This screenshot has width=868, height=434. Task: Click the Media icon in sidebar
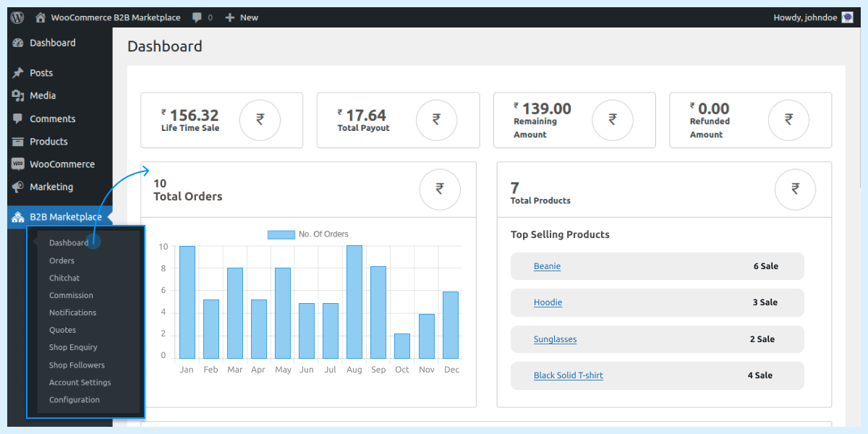pyautogui.click(x=18, y=95)
